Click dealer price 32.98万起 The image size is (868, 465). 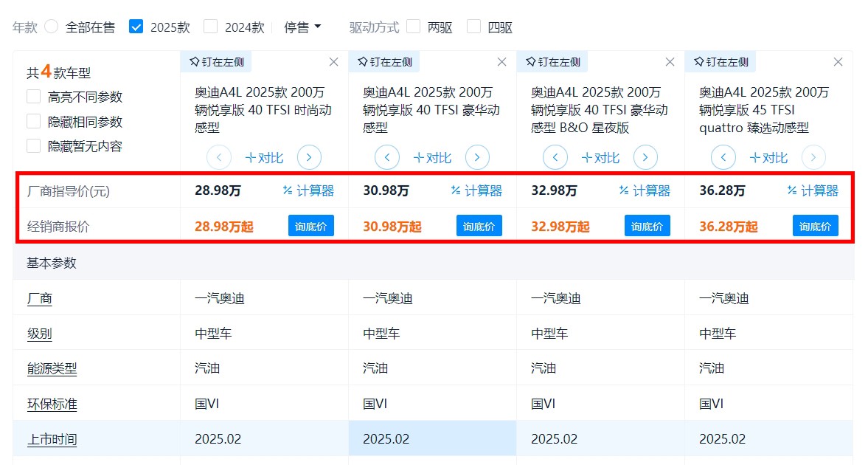[560, 227]
